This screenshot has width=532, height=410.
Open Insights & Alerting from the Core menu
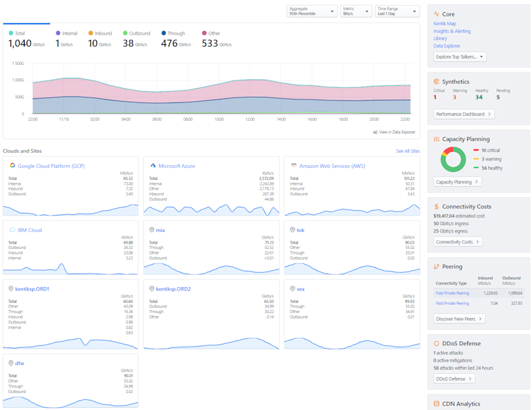[x=452, y=31]
